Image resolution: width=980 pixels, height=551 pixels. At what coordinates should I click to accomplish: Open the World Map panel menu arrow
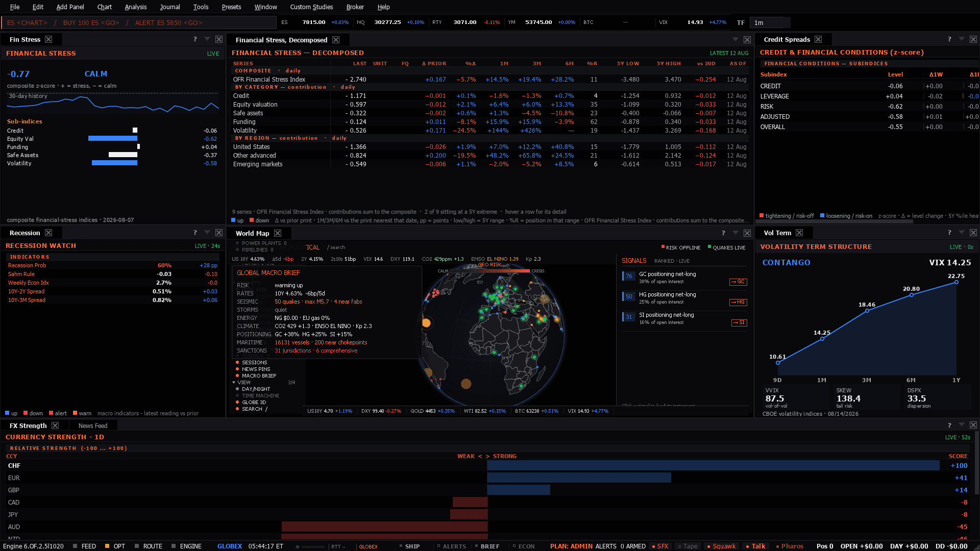(736, 233)
